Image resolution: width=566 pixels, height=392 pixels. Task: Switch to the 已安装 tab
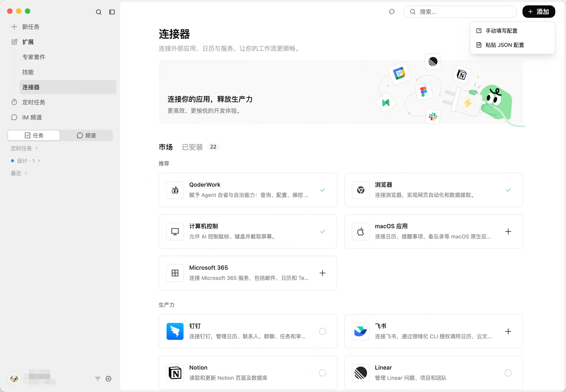(x=192, y=147)
